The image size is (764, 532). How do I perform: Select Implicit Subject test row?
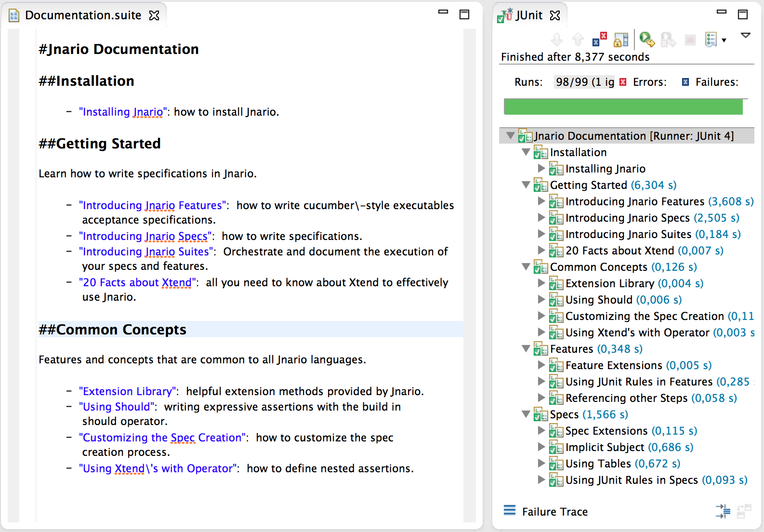tap(627, 447)
